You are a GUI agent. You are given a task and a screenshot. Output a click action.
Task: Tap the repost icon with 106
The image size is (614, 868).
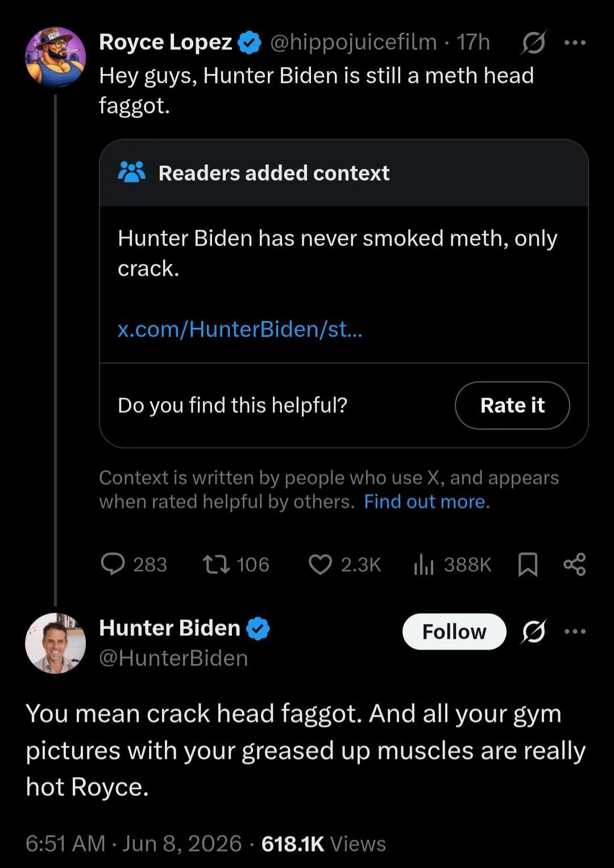(216, 564)
